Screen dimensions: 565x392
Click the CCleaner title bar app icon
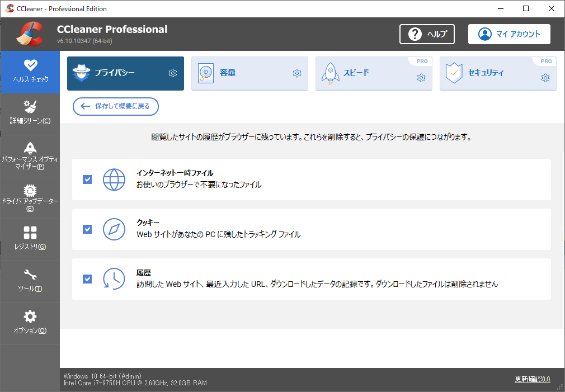tap(10, 8)
